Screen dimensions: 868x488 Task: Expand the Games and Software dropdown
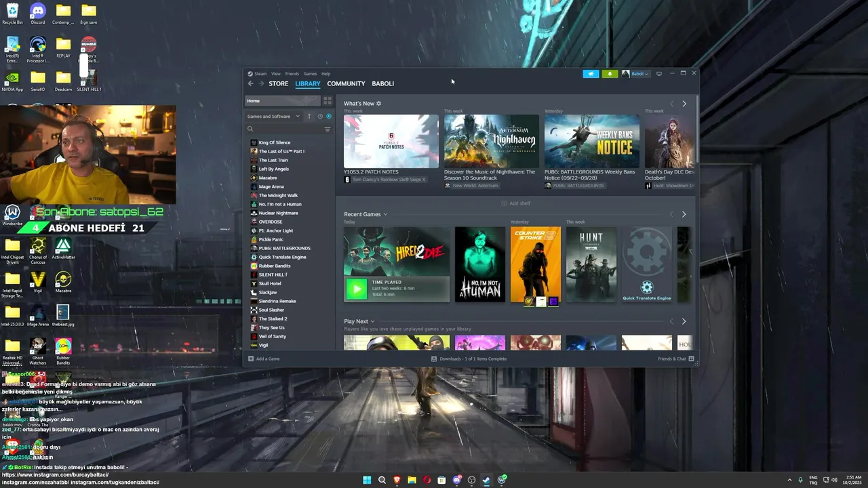pyautogui.click(x=273, y=117)
